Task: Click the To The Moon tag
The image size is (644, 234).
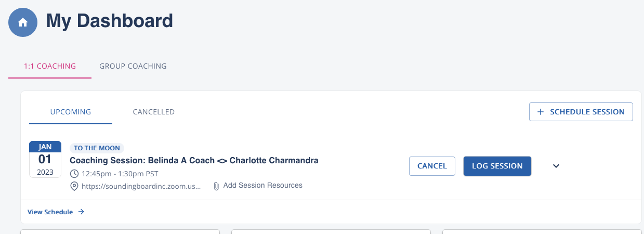Action: (x=97, y=148)
